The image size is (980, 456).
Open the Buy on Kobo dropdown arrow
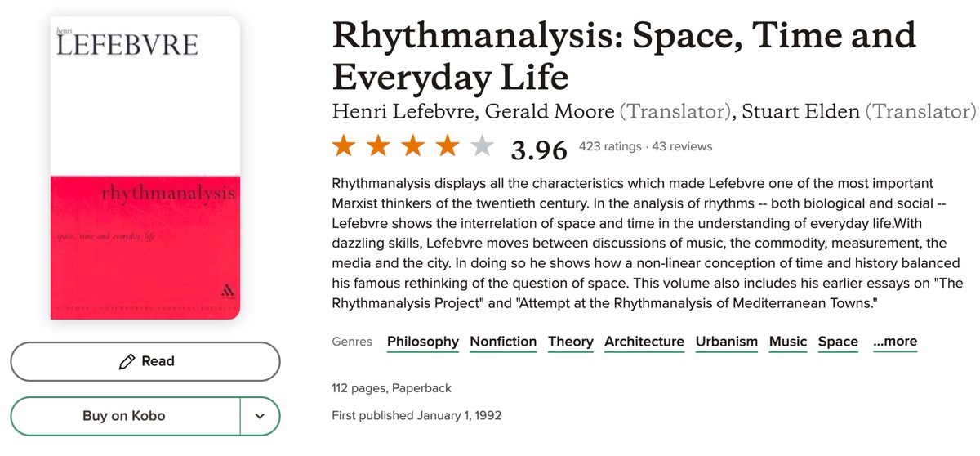pyautogui.click(x=260, y=416)
